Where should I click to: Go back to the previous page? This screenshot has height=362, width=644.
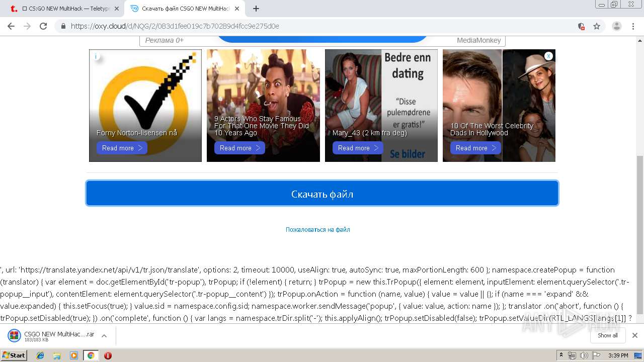pos(11,26)
